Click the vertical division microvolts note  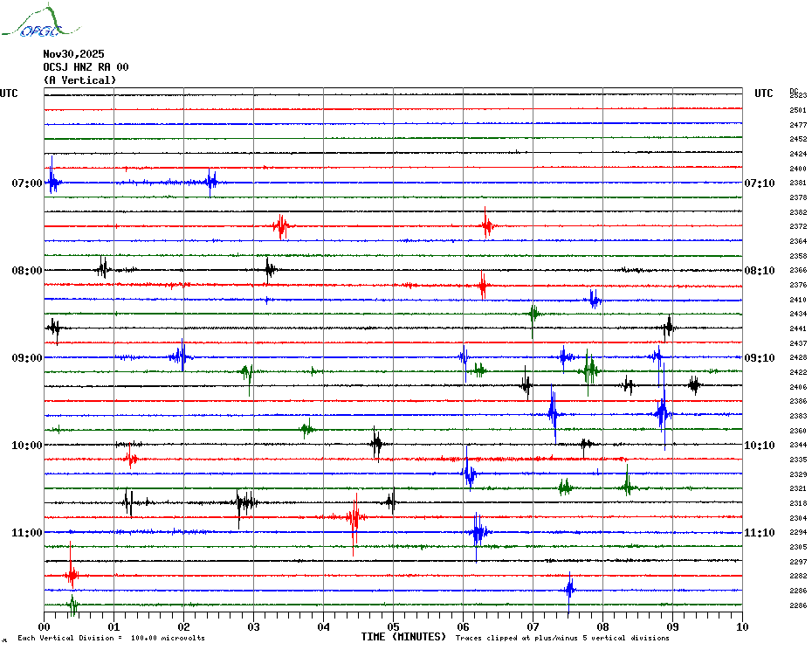[112, 638]
